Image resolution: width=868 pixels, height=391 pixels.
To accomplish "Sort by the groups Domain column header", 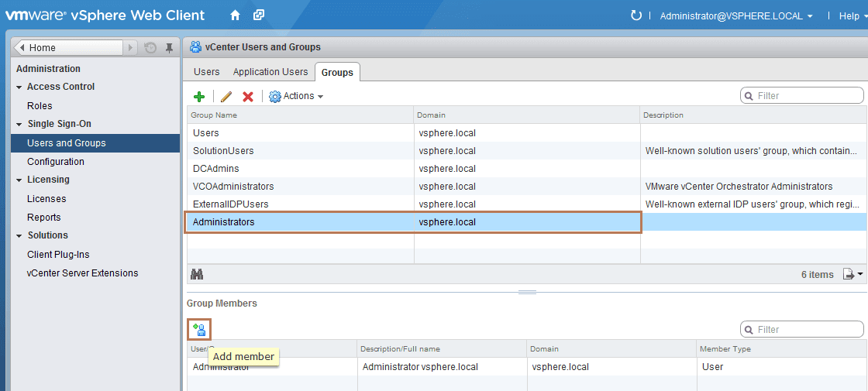I will [527, 115].
